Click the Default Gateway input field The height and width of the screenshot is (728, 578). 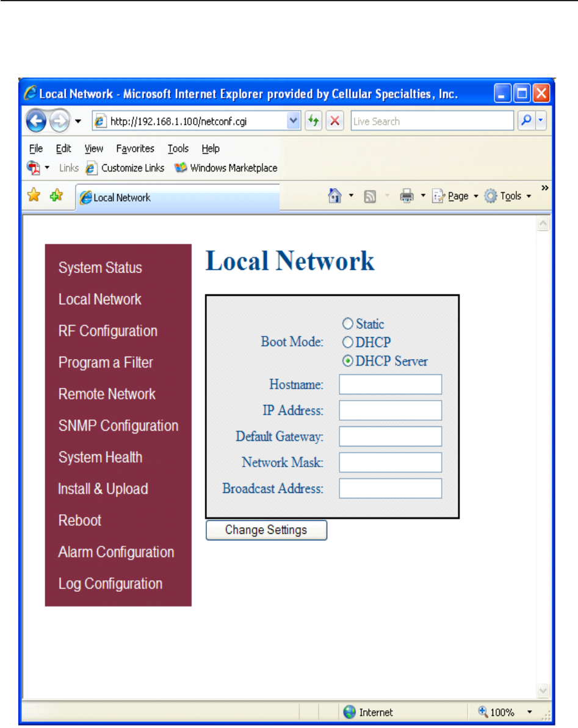click(x=390, y=437)
